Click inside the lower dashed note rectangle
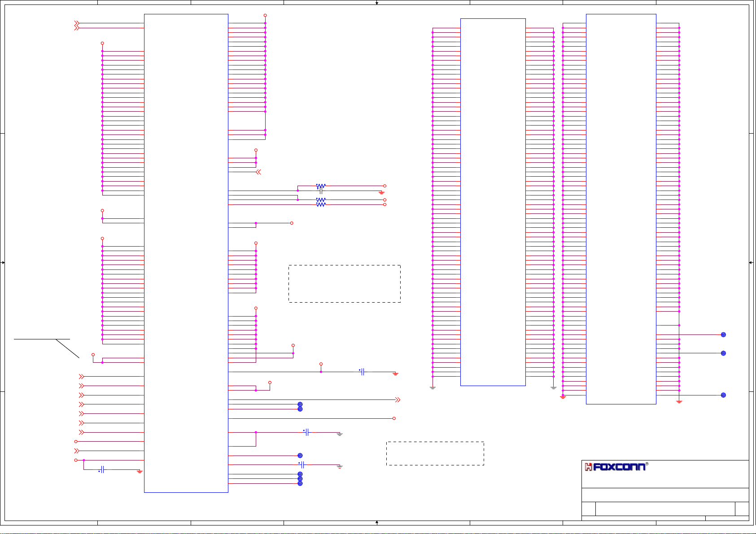This screenshot has height=534, width=756. pyautogui.click(x=435, y=453)
